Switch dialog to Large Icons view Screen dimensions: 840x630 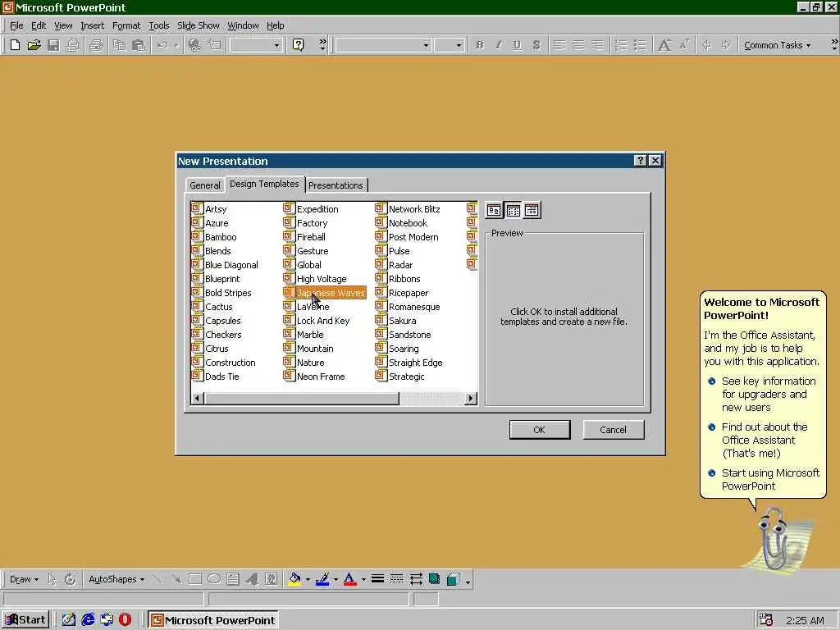point(494,210)
